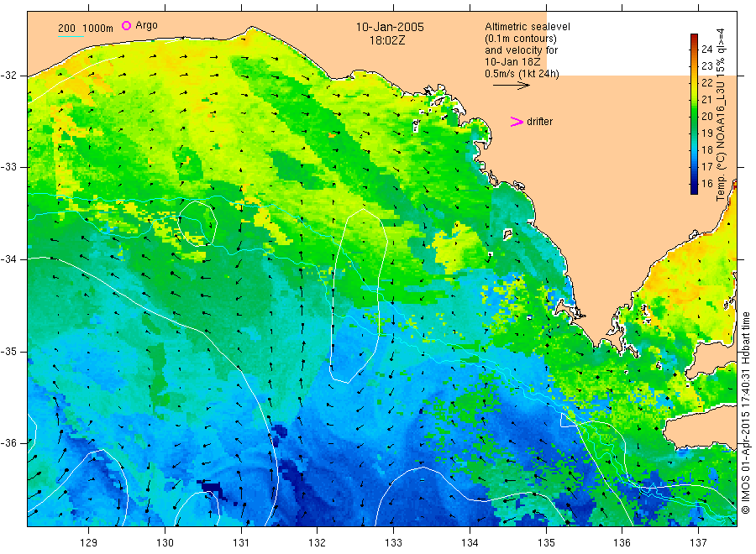Click the '200' depth legend label
Viewport: 756px width, 554px height.
point(66,29)
